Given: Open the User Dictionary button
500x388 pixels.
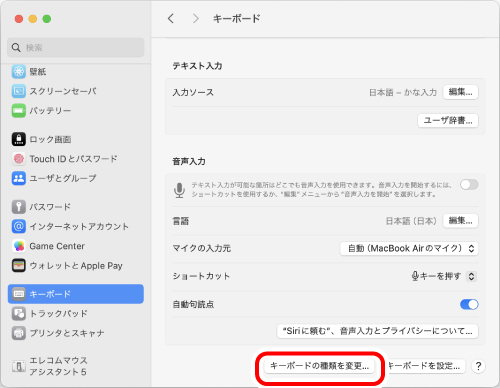Looking at the screenshot, I should pos(448,120).
